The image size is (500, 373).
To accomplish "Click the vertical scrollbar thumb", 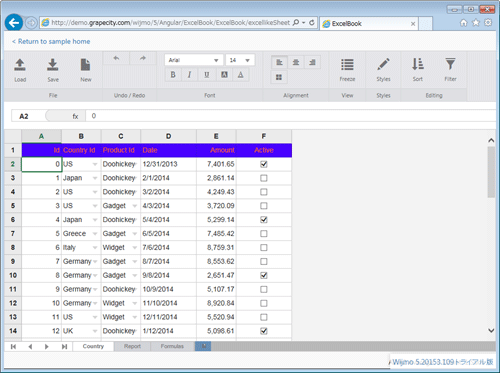I will [491, 172].
